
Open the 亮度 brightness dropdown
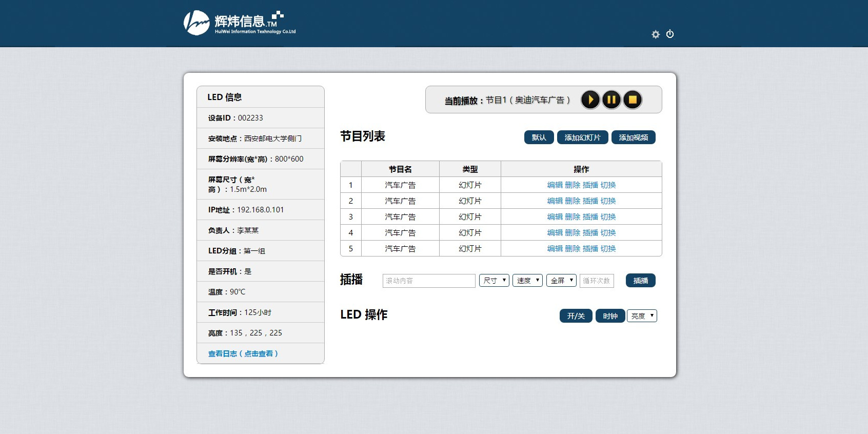click(642, 316)
